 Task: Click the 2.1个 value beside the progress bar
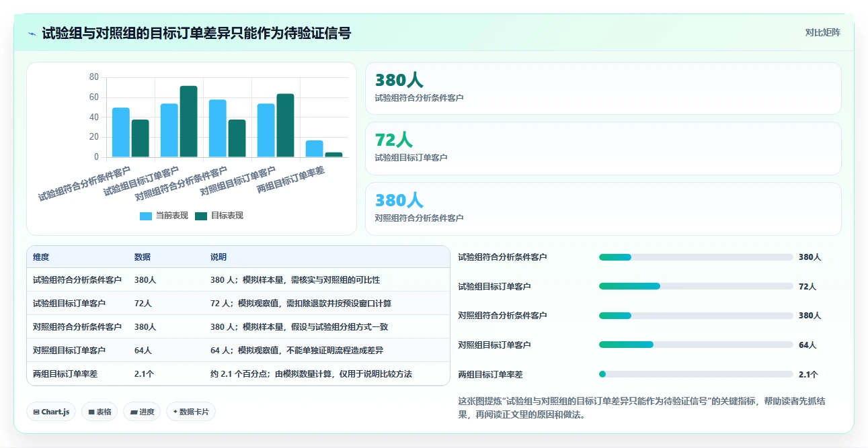pyautogui.click(x=808, y=375)
